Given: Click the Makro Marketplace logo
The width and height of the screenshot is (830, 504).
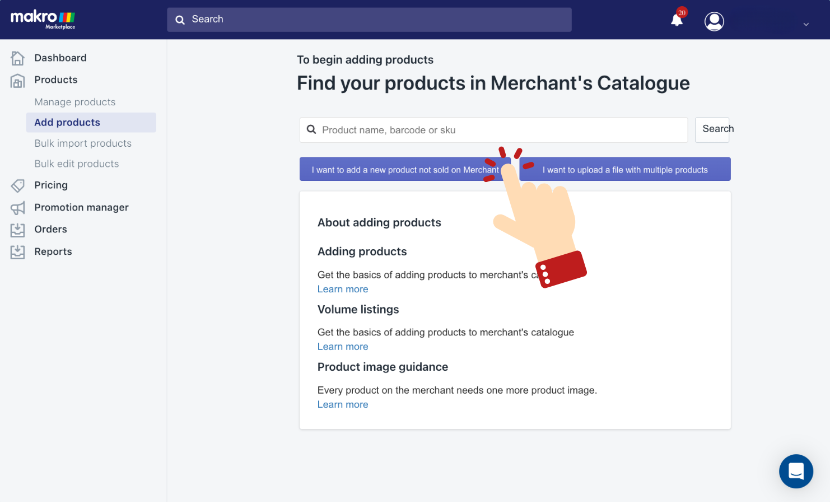Looking at the screenshot, I should coord(43,20).
